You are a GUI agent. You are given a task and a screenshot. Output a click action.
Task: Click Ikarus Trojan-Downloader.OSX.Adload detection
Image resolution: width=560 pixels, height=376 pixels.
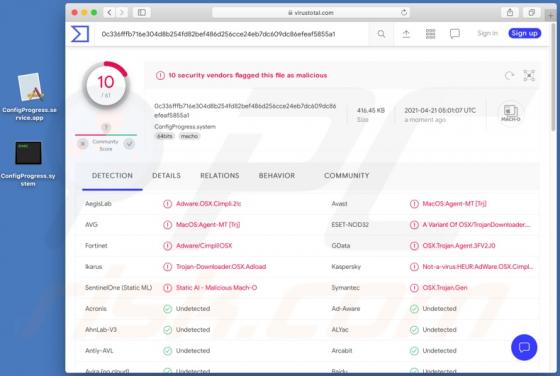[221, 267]
